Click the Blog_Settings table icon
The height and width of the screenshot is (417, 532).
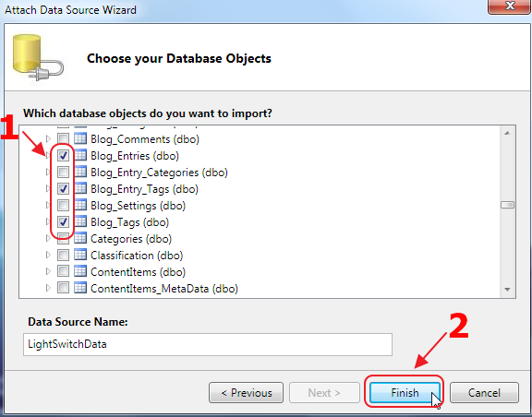[80, 205]
